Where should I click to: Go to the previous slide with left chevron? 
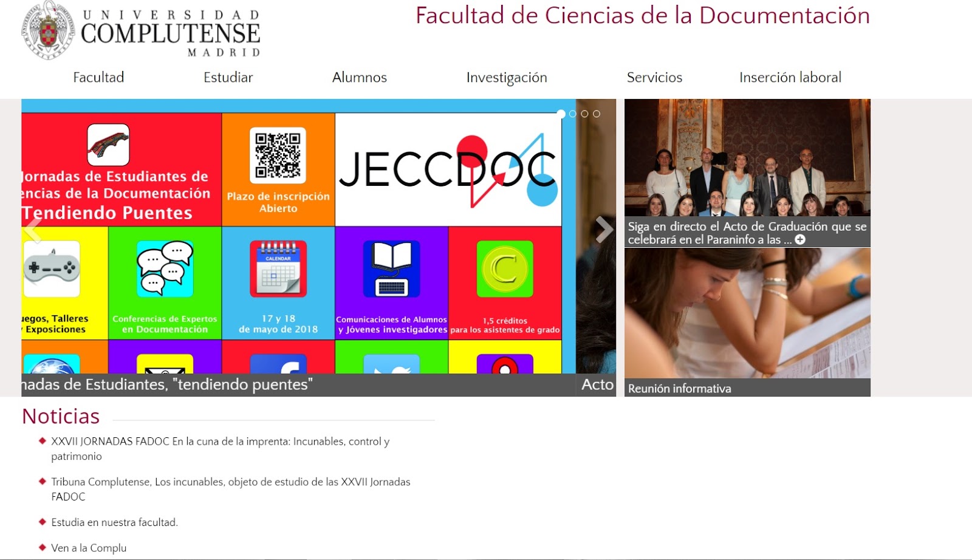pyautogui.click(x=32, y=230)
